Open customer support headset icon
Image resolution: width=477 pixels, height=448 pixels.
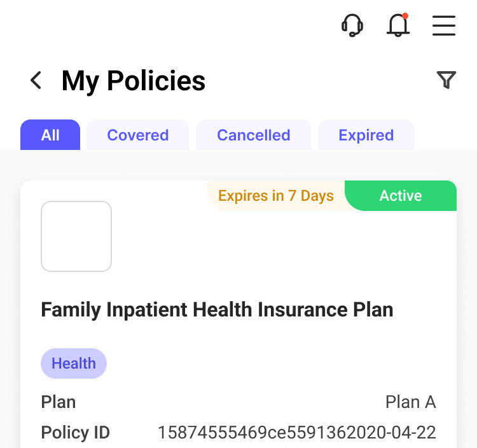(x=352, y=25)
